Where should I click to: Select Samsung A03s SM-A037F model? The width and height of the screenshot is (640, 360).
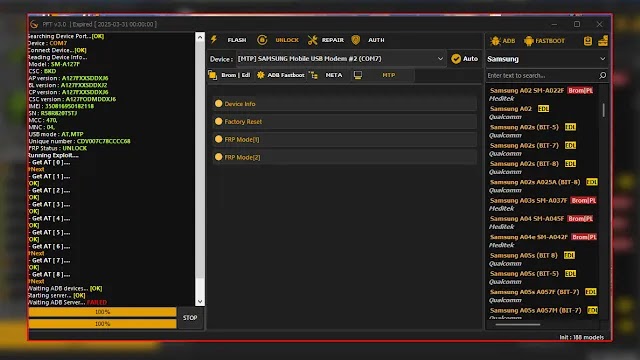point(542,204)
